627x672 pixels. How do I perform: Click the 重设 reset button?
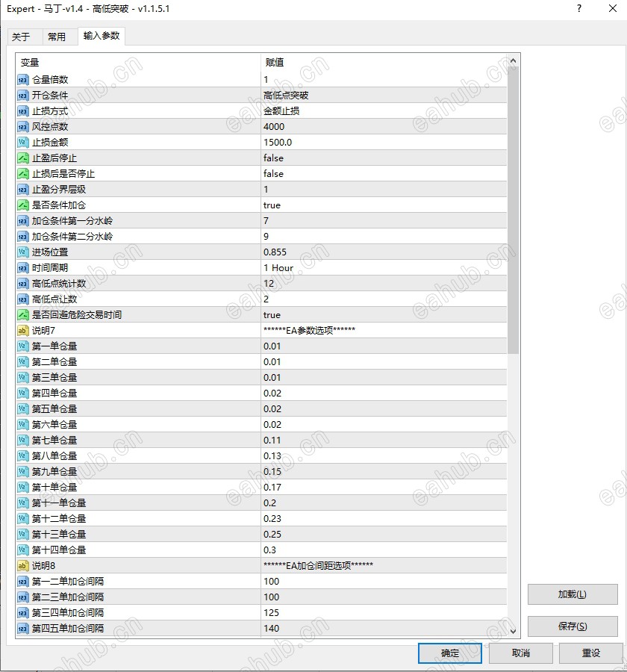coord(591,653)
